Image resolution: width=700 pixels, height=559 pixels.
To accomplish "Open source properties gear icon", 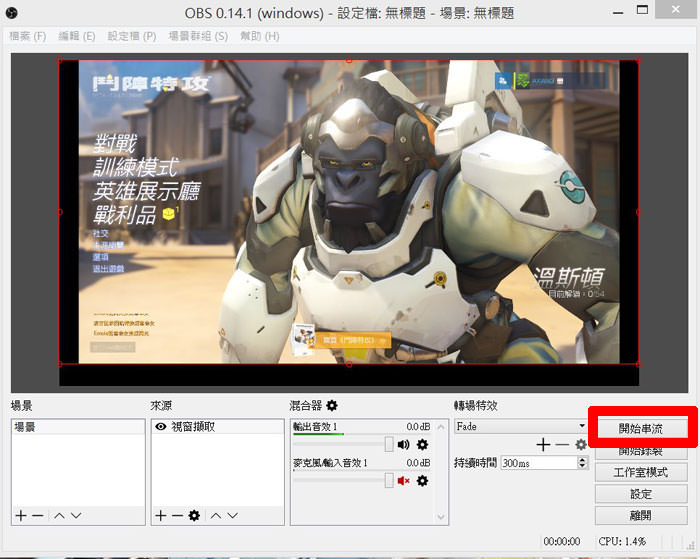I will (x=194, y=516).
